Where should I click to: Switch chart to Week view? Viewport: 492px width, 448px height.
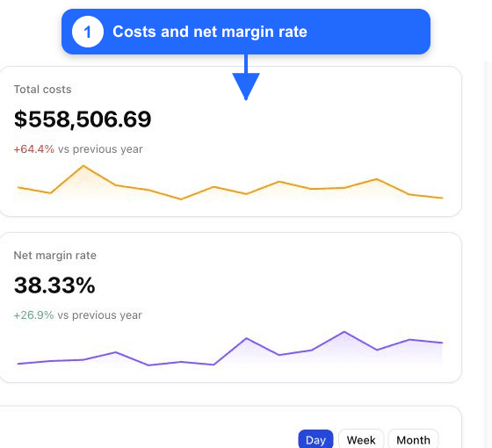point(361,440)
